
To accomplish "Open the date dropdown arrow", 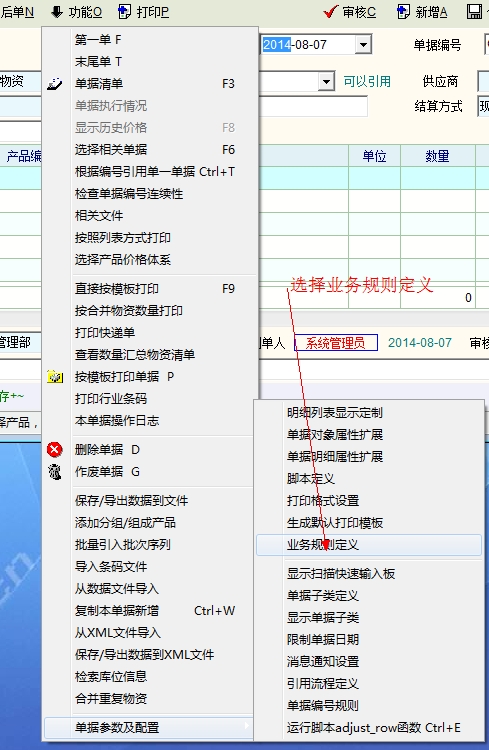I will (363, 45).
